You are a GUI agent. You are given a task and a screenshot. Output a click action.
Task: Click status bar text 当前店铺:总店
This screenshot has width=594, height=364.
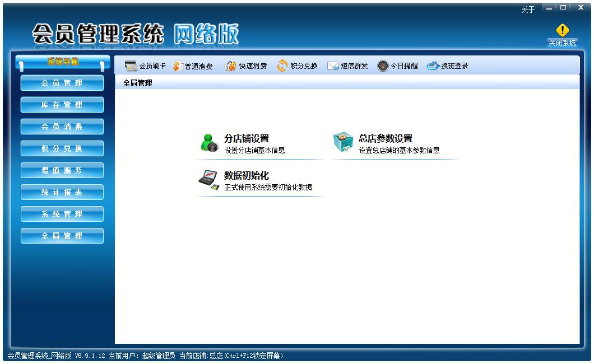click(x=201, y=356)
